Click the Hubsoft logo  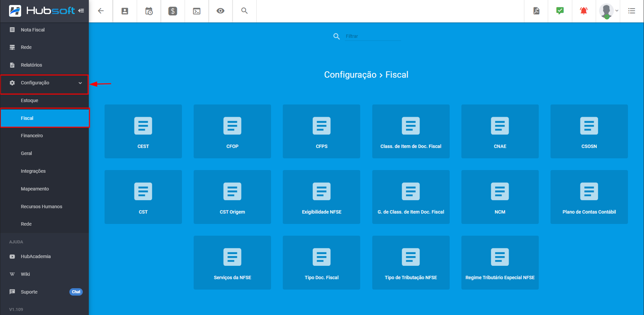(42, 11)
